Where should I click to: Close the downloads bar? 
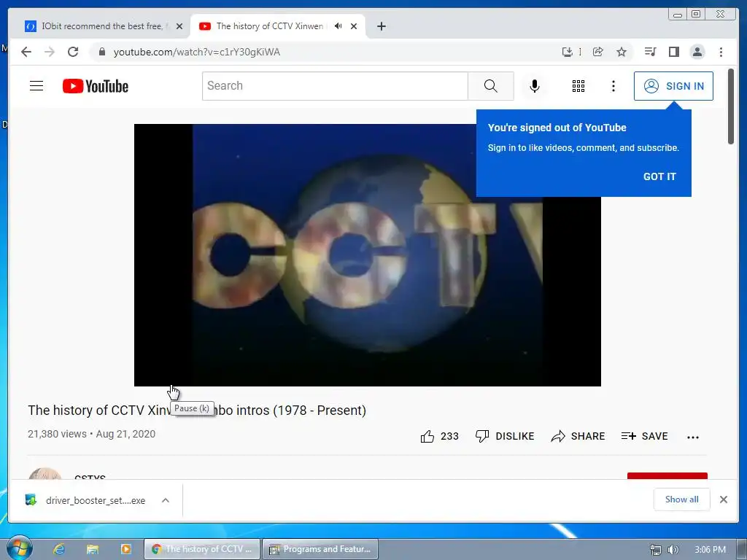pyautogui.click(x=723, y=499)
